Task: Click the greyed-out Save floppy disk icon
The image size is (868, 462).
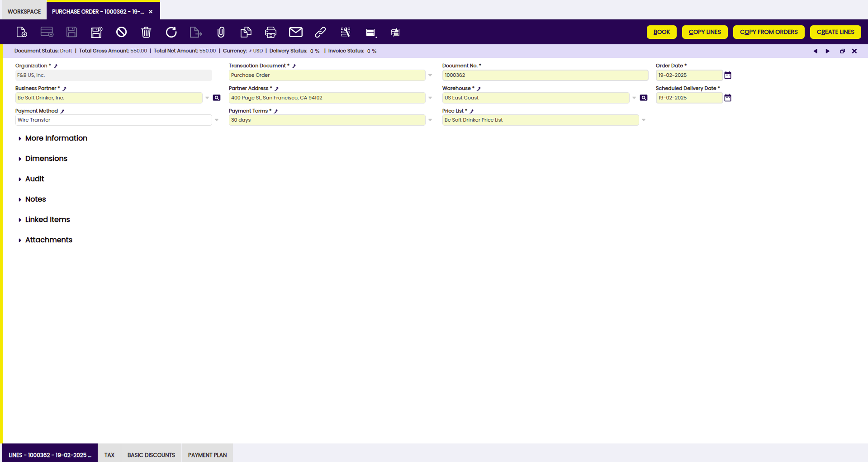Action: point(72,32)
